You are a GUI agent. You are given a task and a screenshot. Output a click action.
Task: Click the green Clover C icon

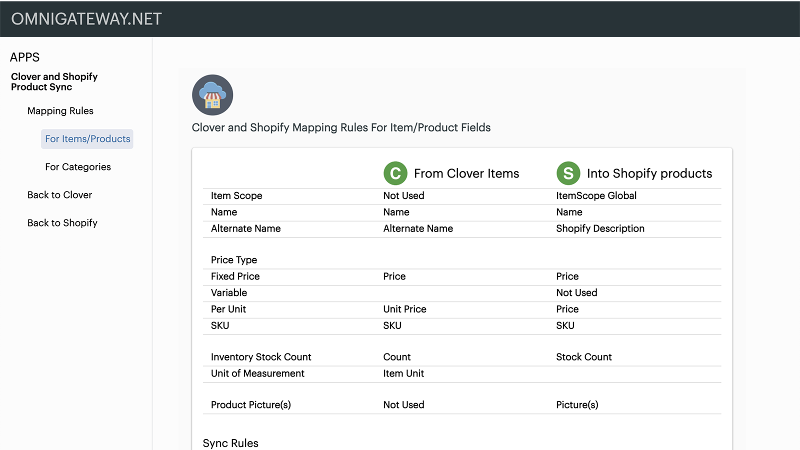point(395,173)
